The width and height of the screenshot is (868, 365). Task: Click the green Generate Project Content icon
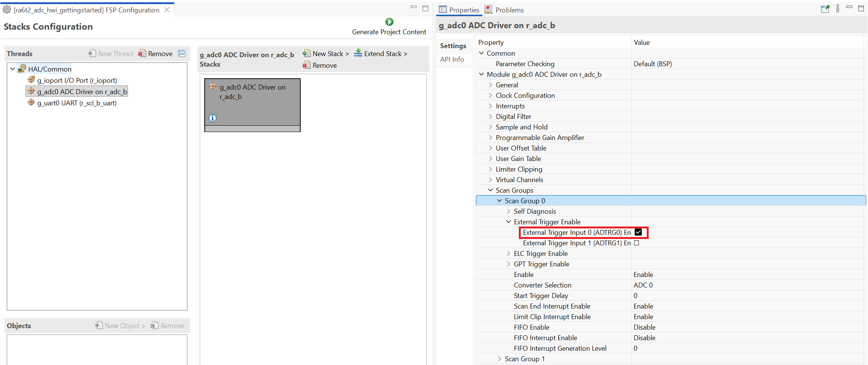coord(389,22)
